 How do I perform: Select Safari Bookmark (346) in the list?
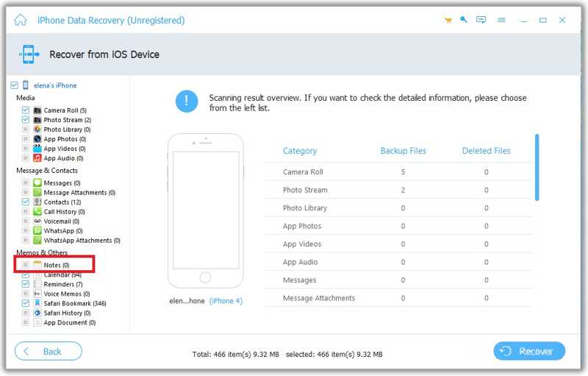(x=75, y=303)
